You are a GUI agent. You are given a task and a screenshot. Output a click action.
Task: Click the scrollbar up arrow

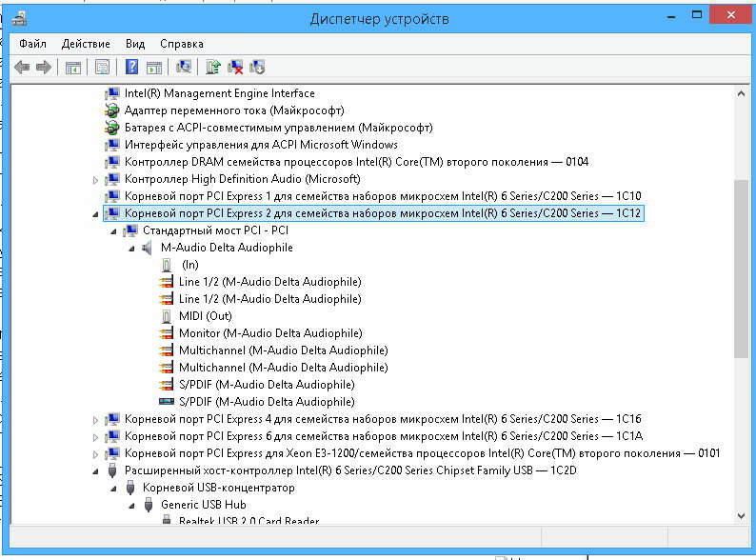741,93
